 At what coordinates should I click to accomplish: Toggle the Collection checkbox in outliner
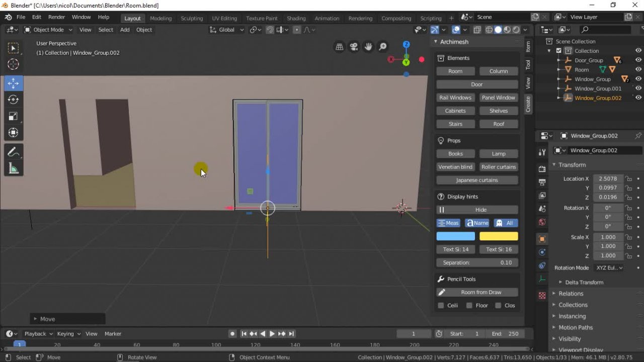(558, 51)
